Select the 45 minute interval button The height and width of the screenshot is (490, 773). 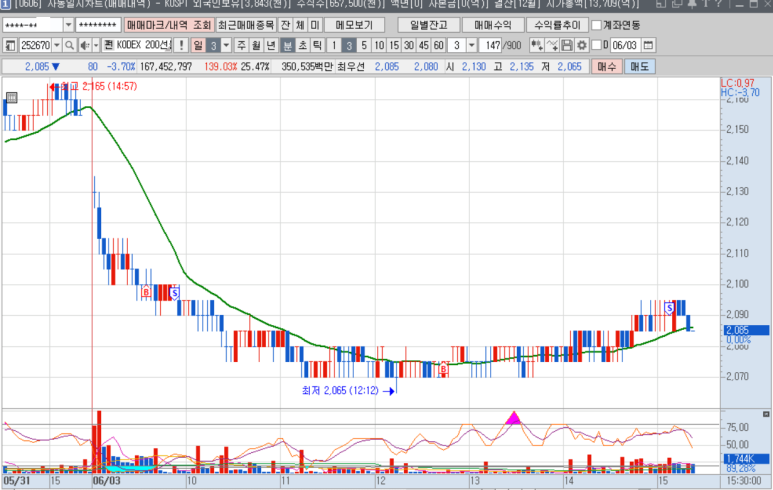pyautogui.click(x=424, y=45)
